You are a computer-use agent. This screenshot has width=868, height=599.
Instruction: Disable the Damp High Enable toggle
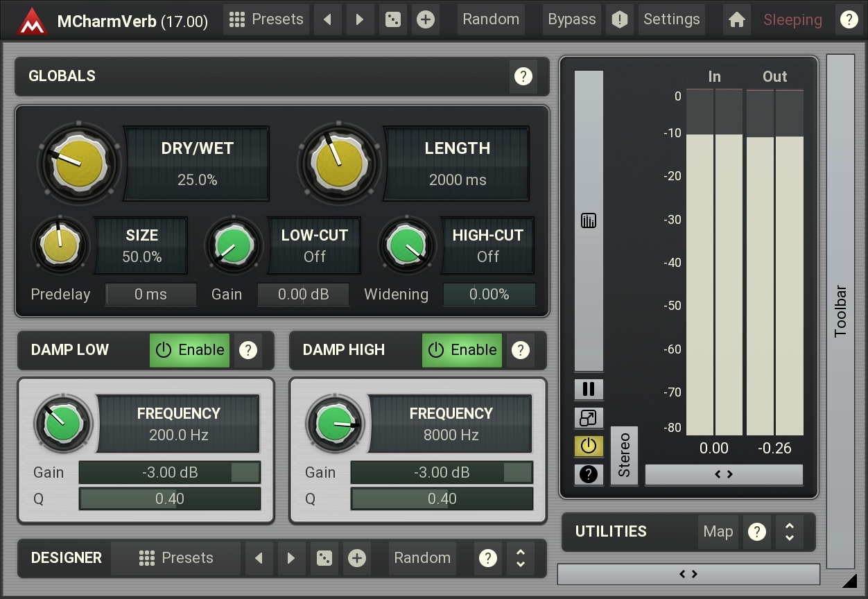[462, 350]
